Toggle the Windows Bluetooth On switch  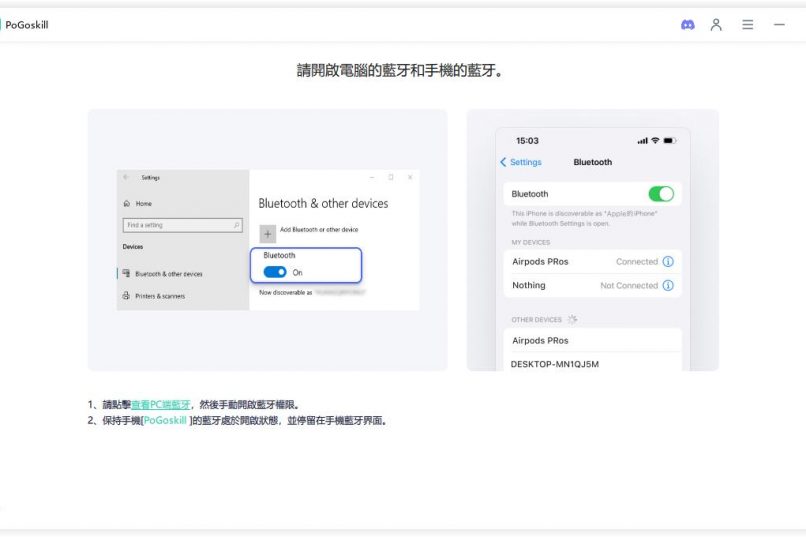point(275,272)
